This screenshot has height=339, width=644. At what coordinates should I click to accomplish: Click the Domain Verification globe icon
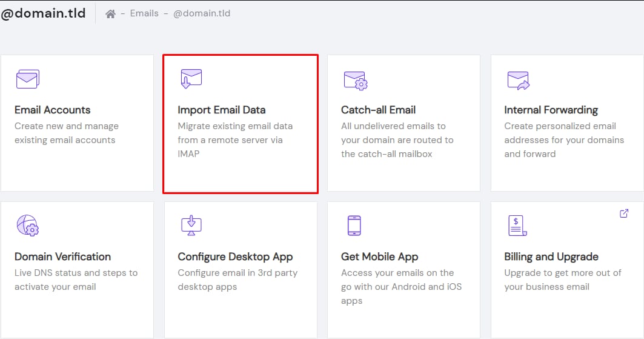tap(27, 226)
